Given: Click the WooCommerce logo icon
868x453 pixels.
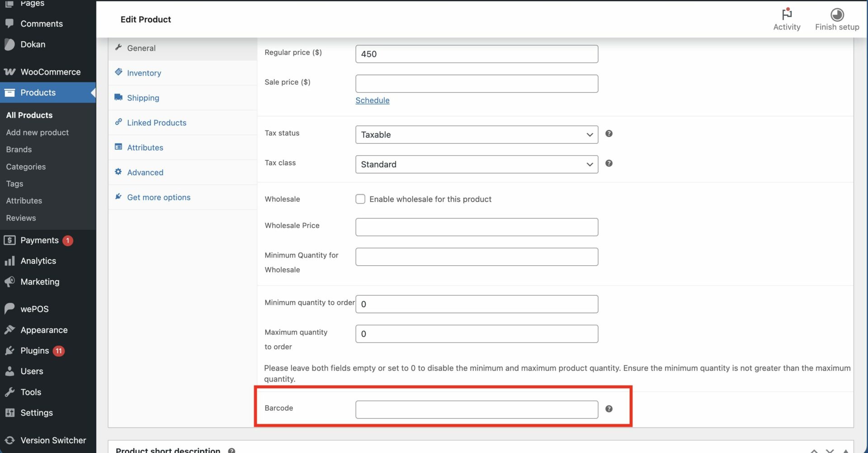Looking at the screenshot, I should click(x=9, y=72).
